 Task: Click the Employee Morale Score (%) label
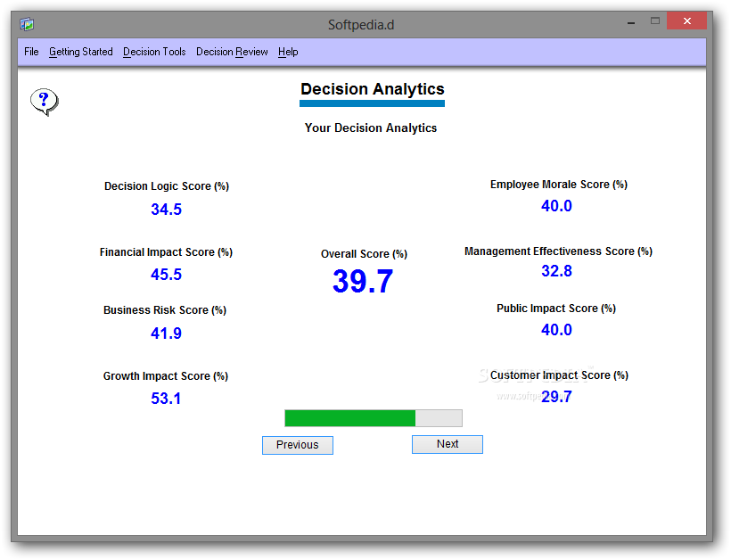[x=559, y=185]
